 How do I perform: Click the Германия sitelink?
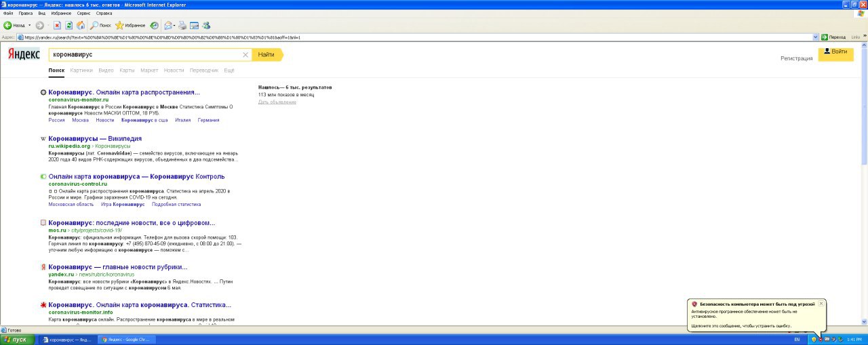click(x=208, y=120)
